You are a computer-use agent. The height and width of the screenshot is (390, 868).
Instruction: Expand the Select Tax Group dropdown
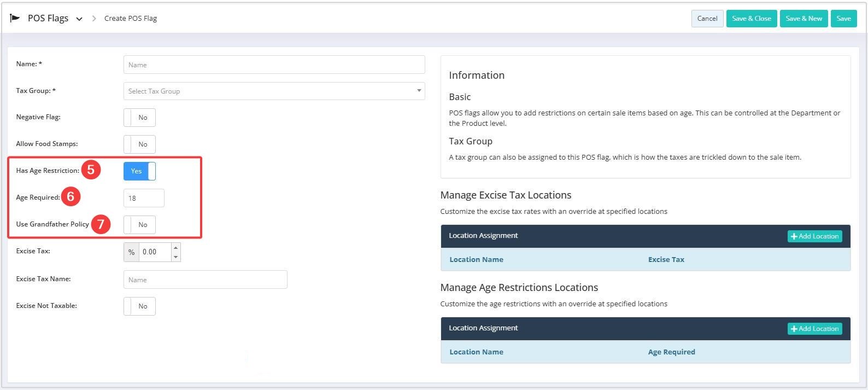(274, 91)
